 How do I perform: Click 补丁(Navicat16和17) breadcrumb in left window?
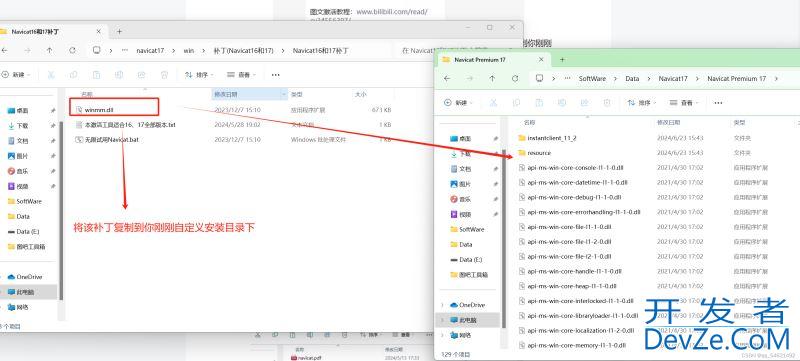click(243, 50)
